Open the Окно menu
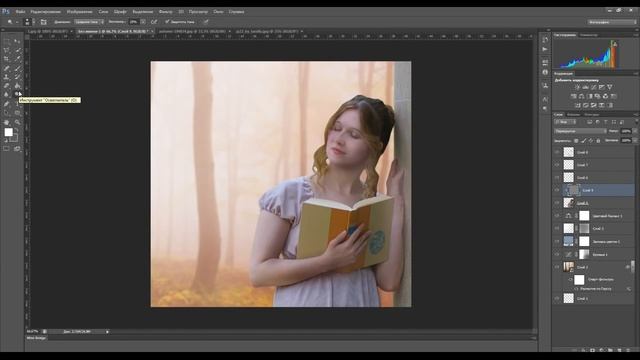Screen dimensions: 640x360 [218, 12]
